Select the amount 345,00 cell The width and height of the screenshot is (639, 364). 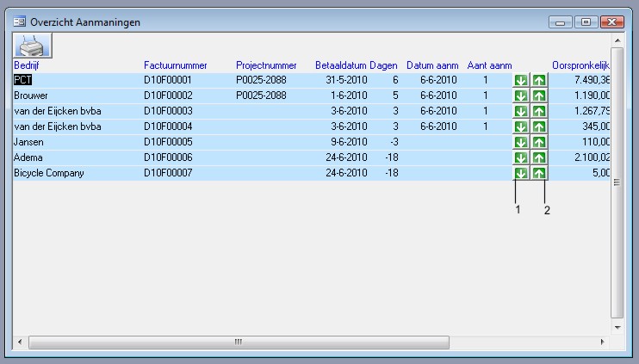[596, 126]
